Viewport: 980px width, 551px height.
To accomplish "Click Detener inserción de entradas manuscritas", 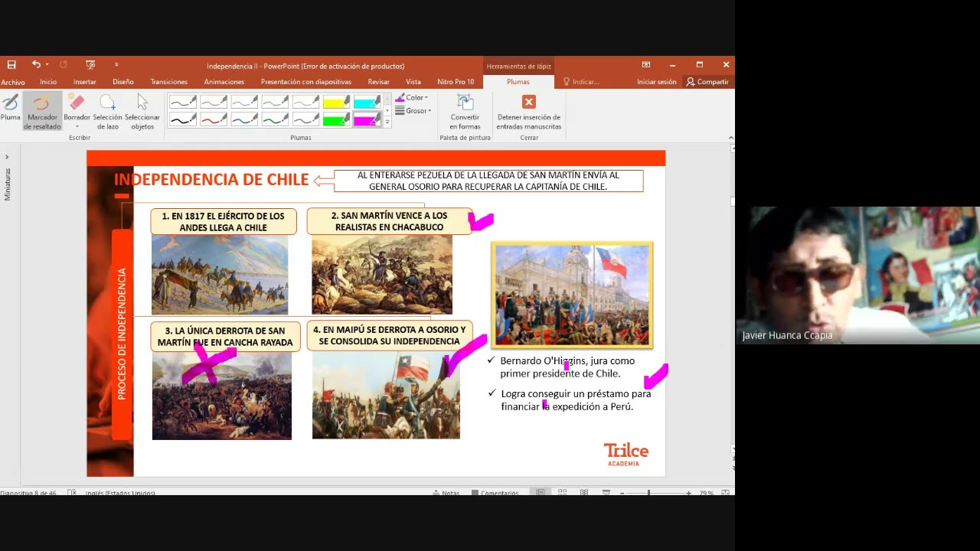I will tap(528, 112).
